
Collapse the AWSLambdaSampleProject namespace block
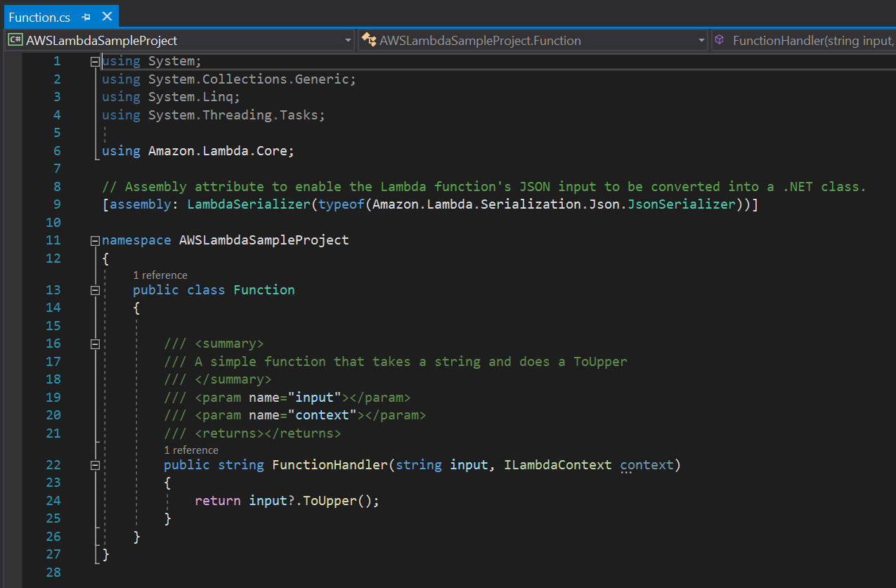pos(95,241)
